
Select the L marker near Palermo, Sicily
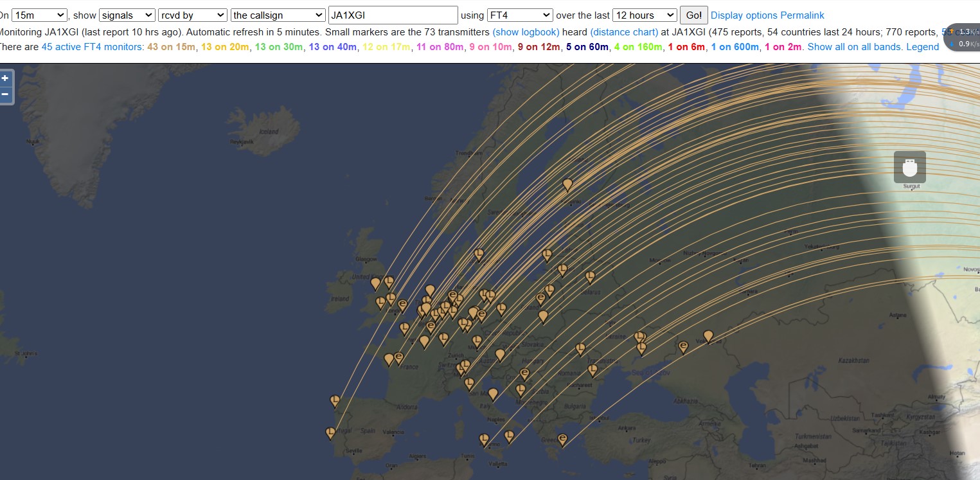485,440
